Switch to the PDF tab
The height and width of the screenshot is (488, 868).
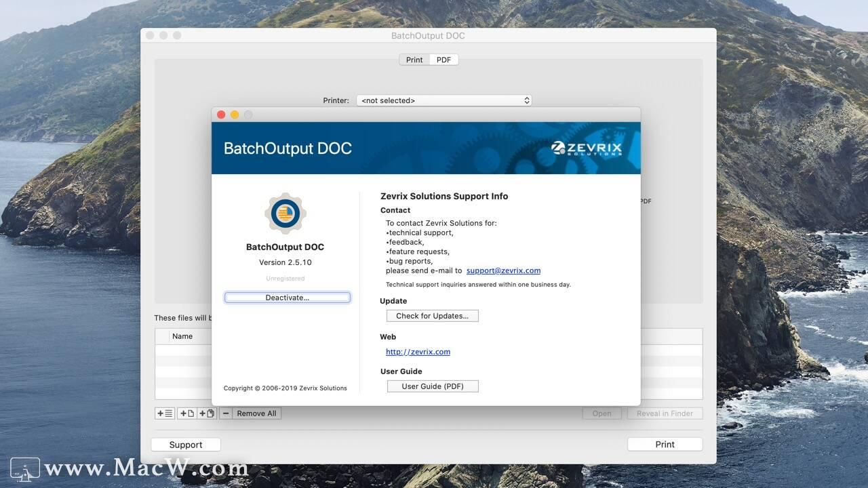click(x=443, y=60)
